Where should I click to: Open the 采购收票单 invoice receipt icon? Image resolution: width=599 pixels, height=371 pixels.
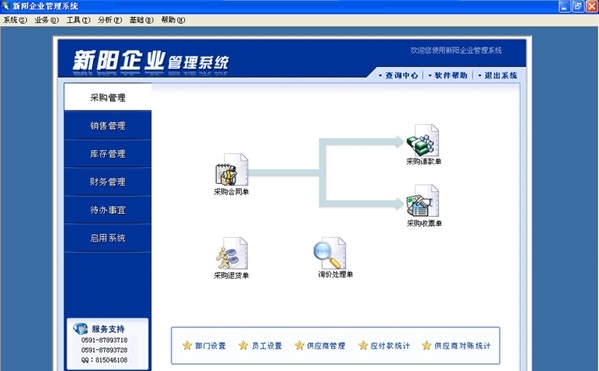click(x=423, y=201)
